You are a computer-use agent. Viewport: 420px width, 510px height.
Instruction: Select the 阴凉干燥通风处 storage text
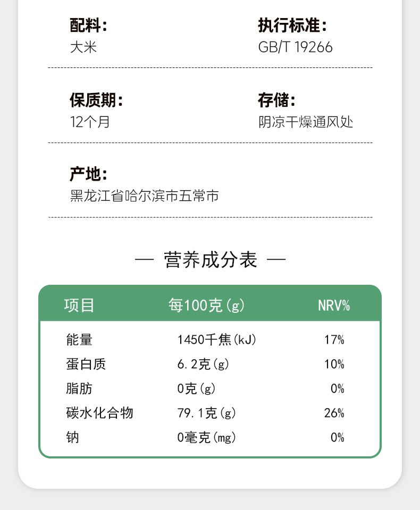306,122
